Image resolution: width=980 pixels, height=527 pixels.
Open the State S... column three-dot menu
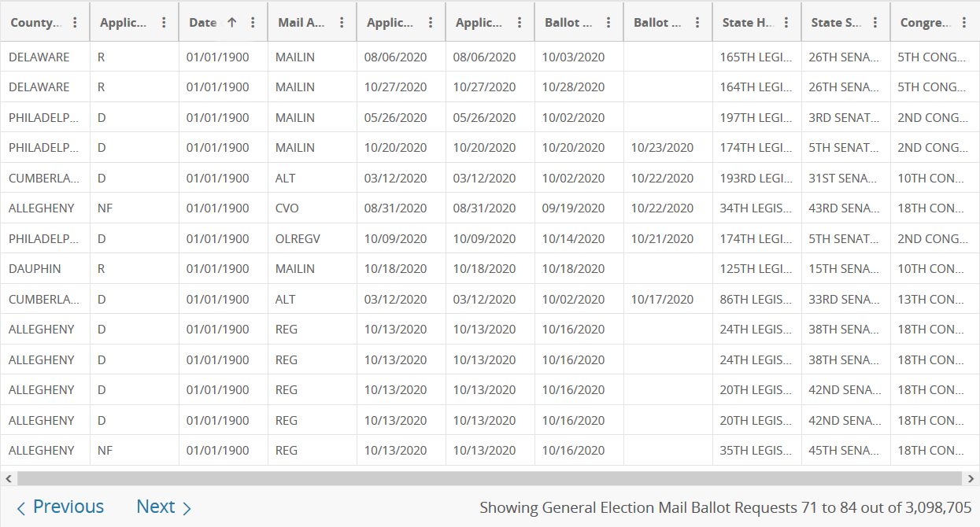click(x=875, y=23)
